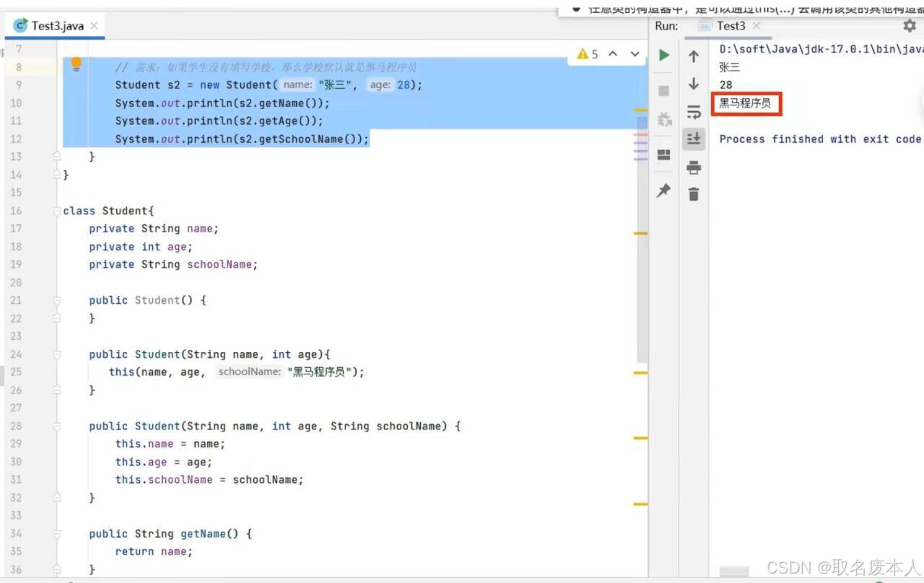Click 'private String name;' field declaration

coord(154,229)
